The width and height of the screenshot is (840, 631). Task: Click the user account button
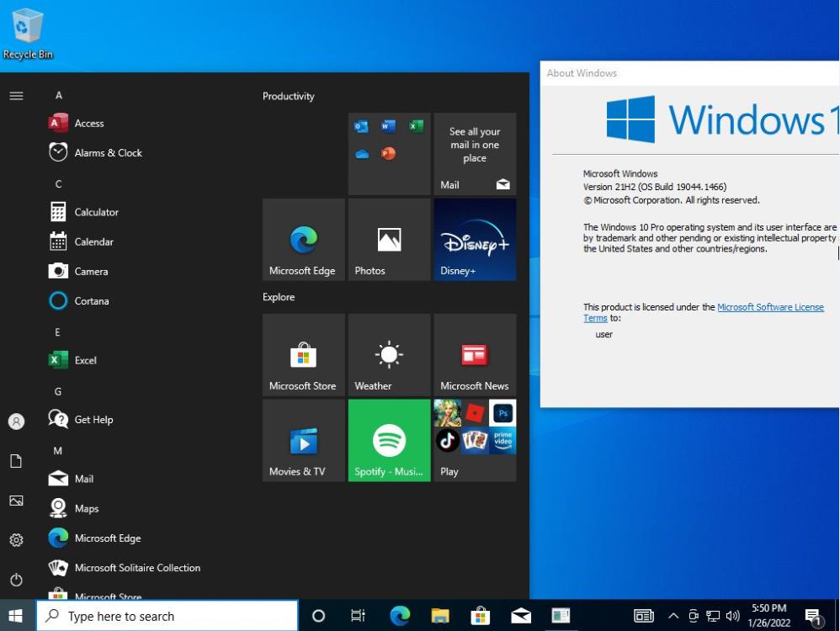coord(16,421)
